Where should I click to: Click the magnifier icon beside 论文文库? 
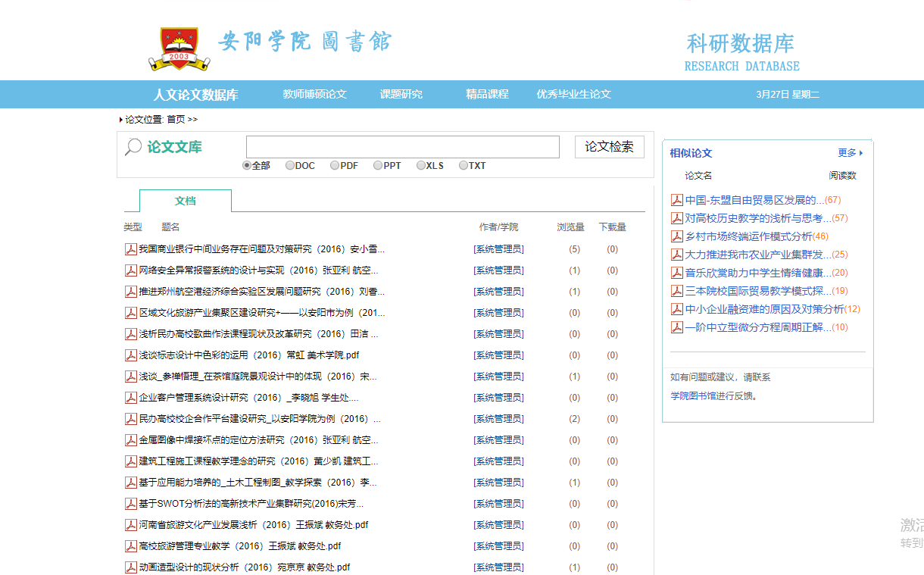tap(133, 147)
